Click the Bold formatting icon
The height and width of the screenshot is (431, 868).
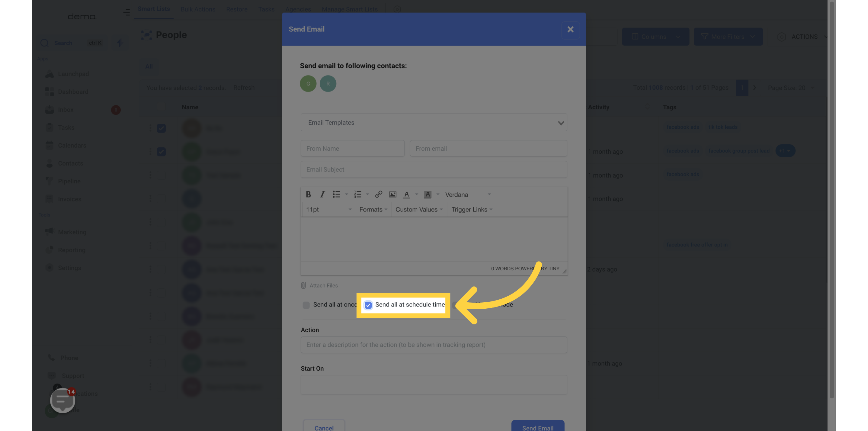309,195
